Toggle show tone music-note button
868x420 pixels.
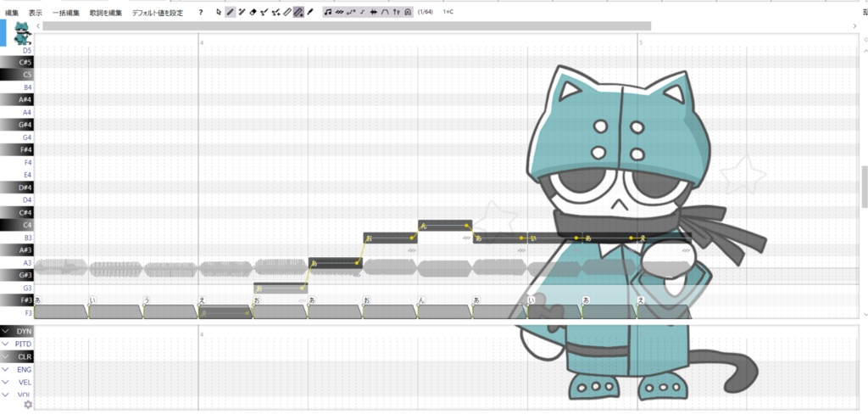pos(328,12)
